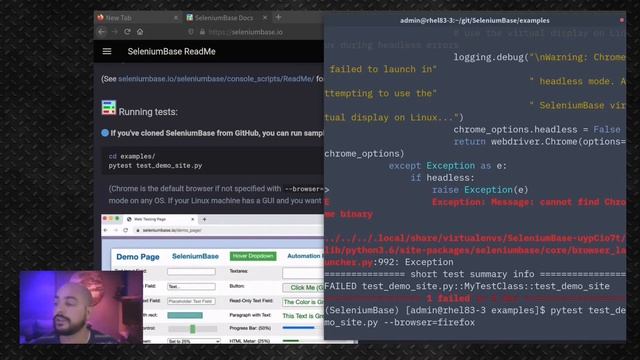The image size is (640, 360).
Task: Click the shield tracking protection icon
Action: pyautogui.click(x=191, y=32)
